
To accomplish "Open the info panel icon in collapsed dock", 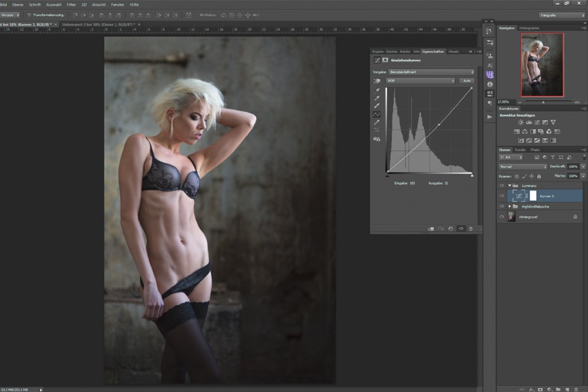I will [x=490, y=84].
